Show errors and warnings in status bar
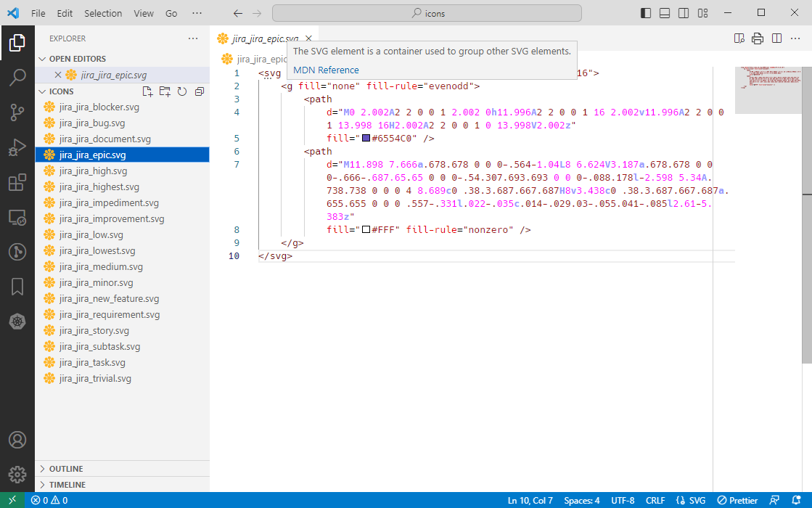 pos(49,500)
